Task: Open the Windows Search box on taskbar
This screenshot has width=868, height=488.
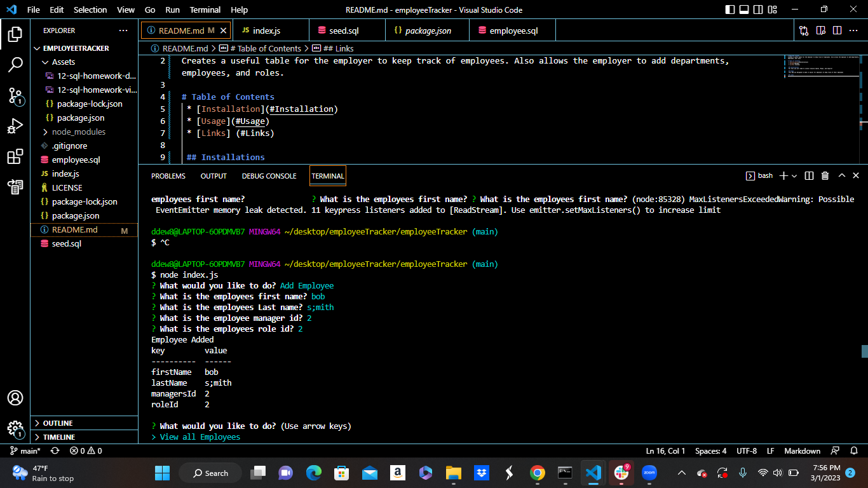Action: pyautogui.click(x=210, y=473)
